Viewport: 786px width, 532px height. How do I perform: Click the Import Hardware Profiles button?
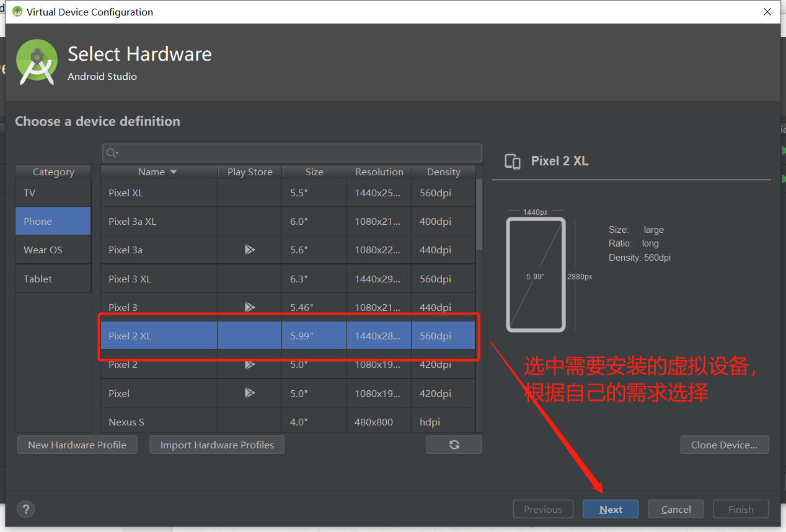click(x=217, y=445)
